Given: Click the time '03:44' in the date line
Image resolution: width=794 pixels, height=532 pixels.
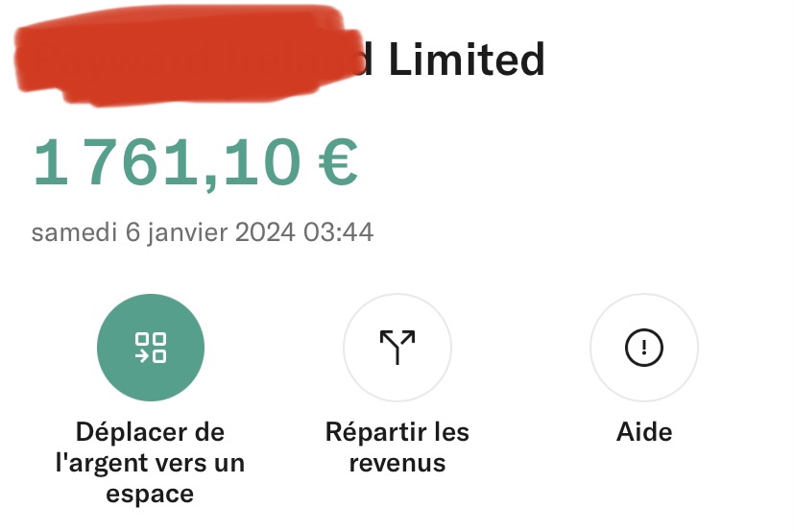Looking at the screenshot, I should point(338,232).
